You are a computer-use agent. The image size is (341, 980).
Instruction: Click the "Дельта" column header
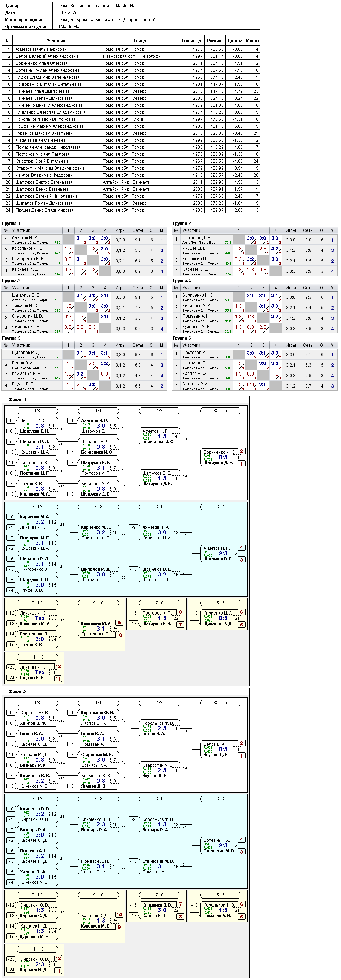click(x=235, y=40)
